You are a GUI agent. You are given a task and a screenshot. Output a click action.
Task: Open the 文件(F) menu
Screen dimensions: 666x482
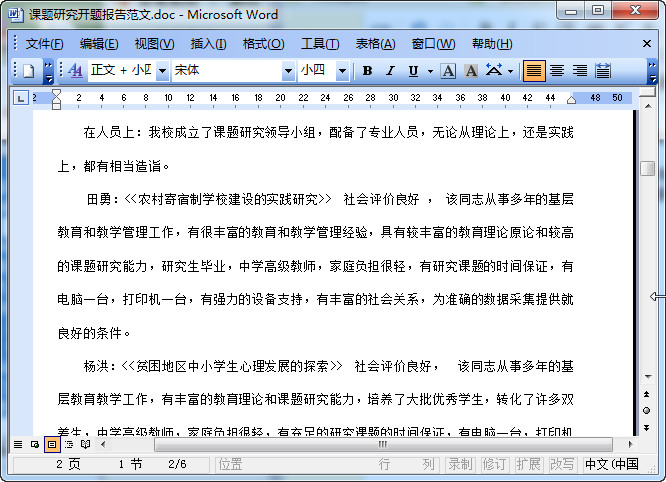pos(44,44)
